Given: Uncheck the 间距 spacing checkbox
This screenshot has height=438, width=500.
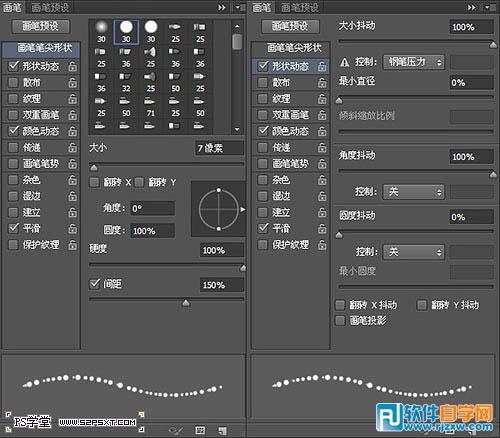Looking at the screenshot, I should [95, 284].
